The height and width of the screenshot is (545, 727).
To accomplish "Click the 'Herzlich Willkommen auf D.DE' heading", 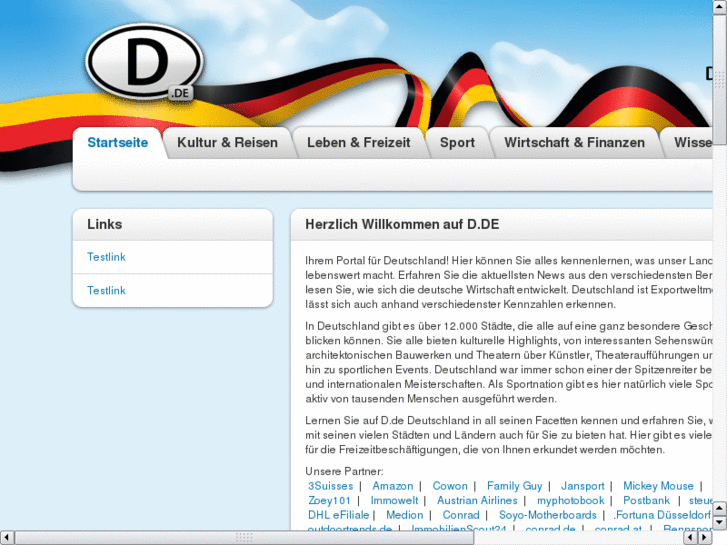I will 402,224.
